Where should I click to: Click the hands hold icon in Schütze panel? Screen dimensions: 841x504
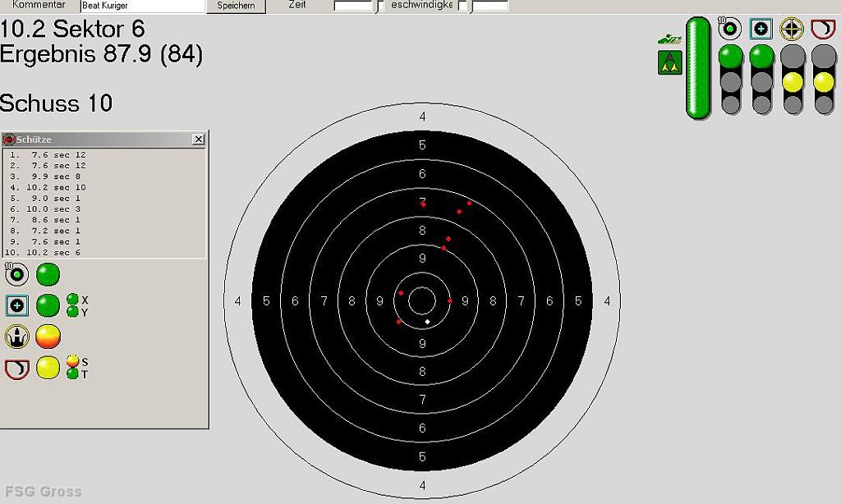[x=16, y=337]
